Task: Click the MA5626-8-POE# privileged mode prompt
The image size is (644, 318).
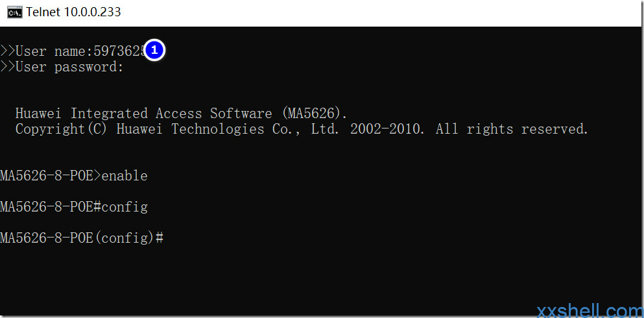Action: click(51, 206)
